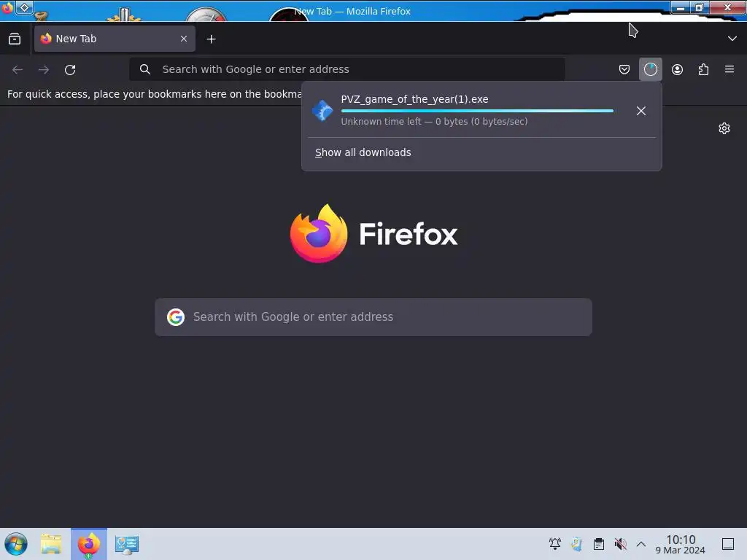Open the Extensions panel
The height and width of the screenshot is (560, 747).
pyautogui.click(x=703, y=69)
